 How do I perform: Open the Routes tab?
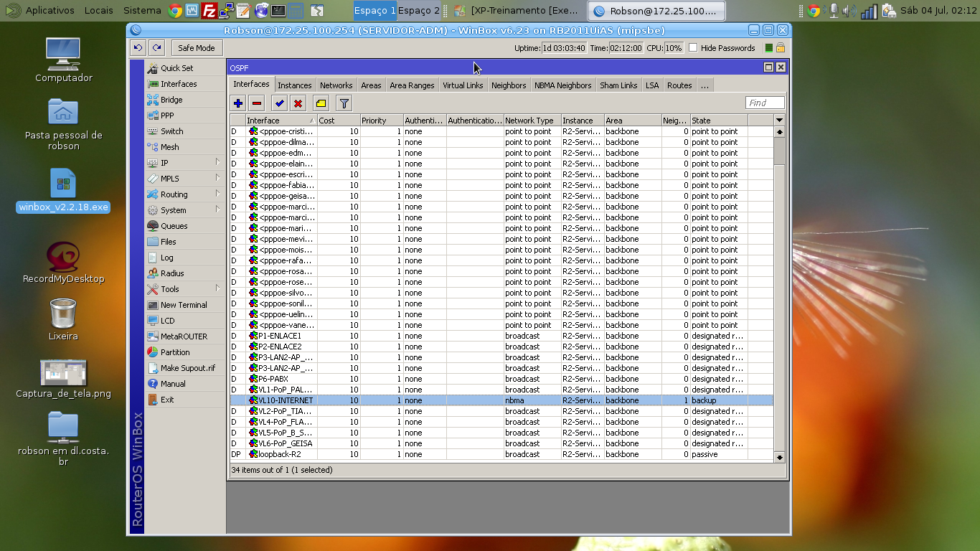pos(679,85)
